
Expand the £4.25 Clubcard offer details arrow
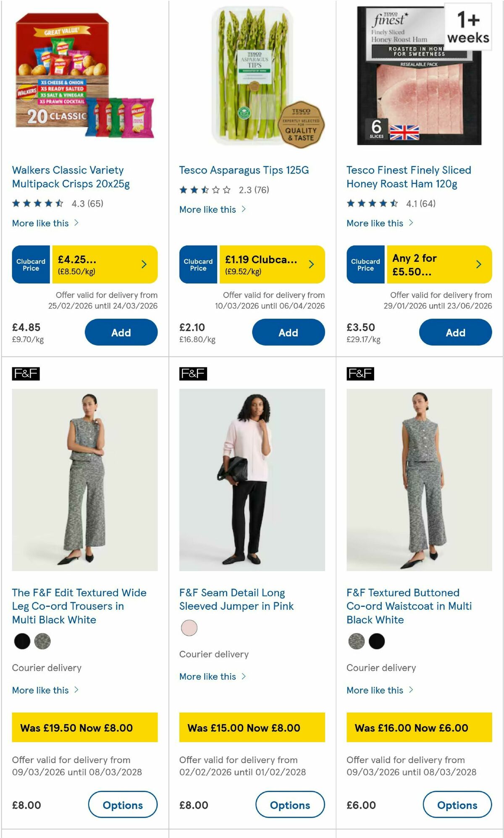[144, 264]
